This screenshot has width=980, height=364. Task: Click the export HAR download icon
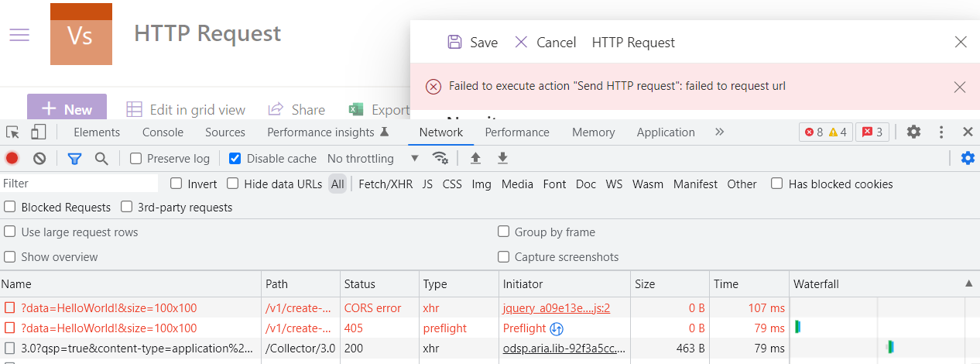502,159
